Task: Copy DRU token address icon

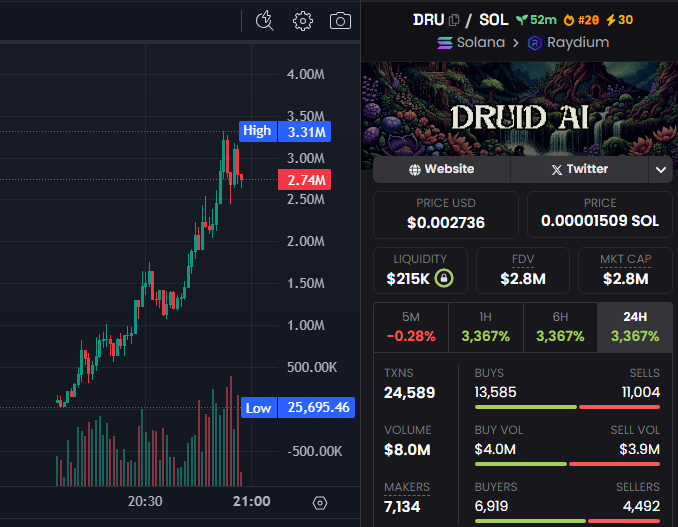Action: 454,20
